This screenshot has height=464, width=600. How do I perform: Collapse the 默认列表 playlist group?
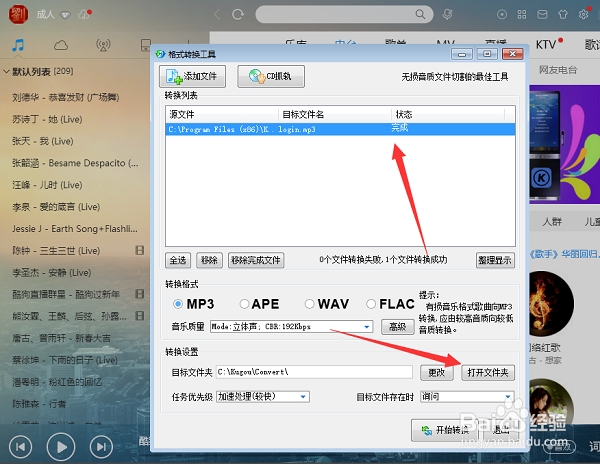6,72
